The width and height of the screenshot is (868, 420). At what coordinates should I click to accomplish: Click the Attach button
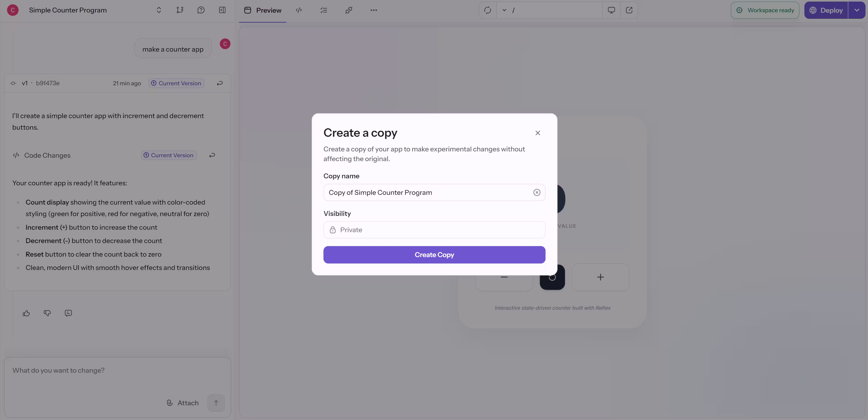183,403
